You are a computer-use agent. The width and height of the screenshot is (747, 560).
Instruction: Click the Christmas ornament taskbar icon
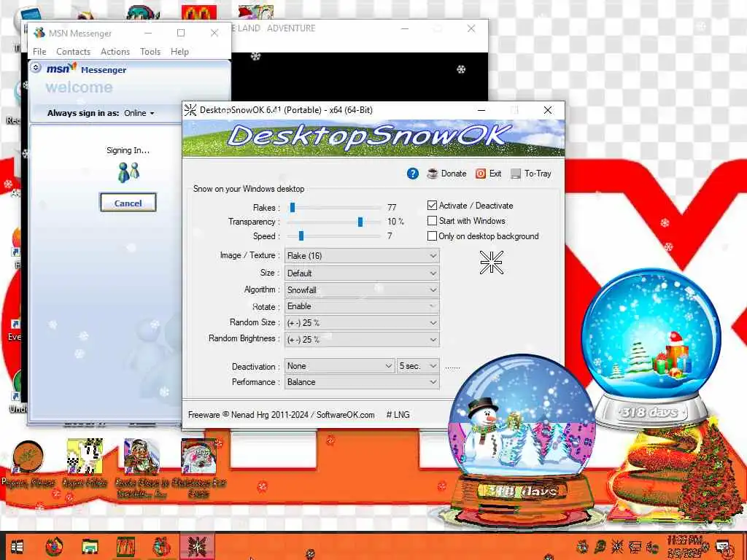click(x=161, y=547)
